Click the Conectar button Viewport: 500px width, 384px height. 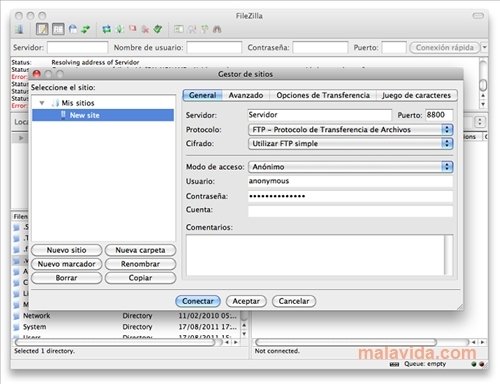(x=198, y=301)
